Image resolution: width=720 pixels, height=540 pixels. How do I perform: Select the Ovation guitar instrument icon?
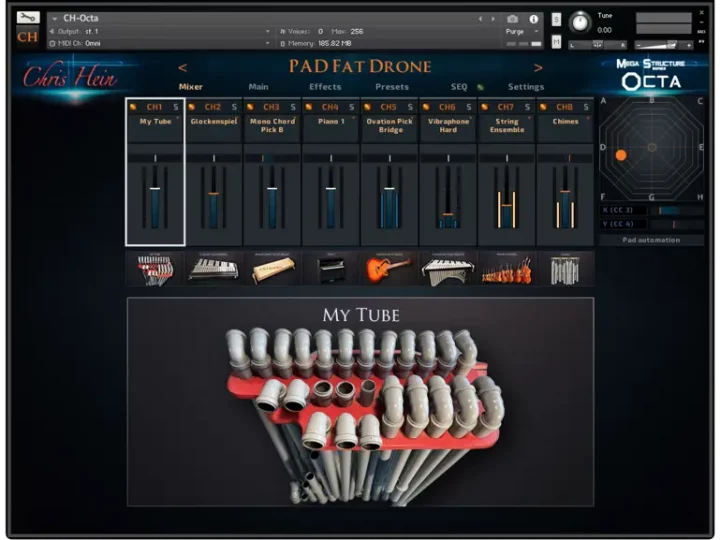point(390,268)
